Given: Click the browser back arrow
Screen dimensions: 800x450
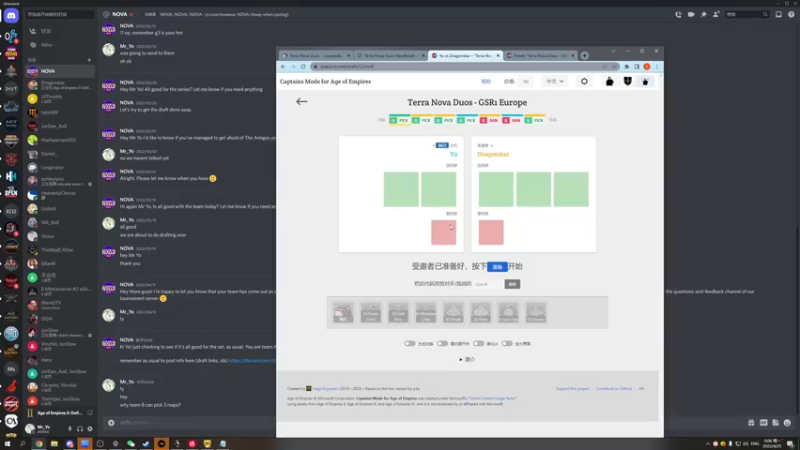Looking at the screenshot, I should [x=283, y=66].
